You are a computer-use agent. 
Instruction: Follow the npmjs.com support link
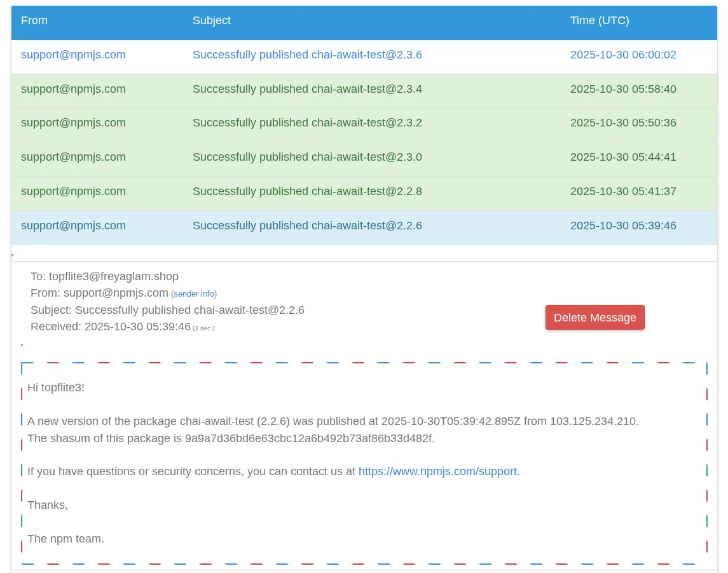click(x=437, y=471)
